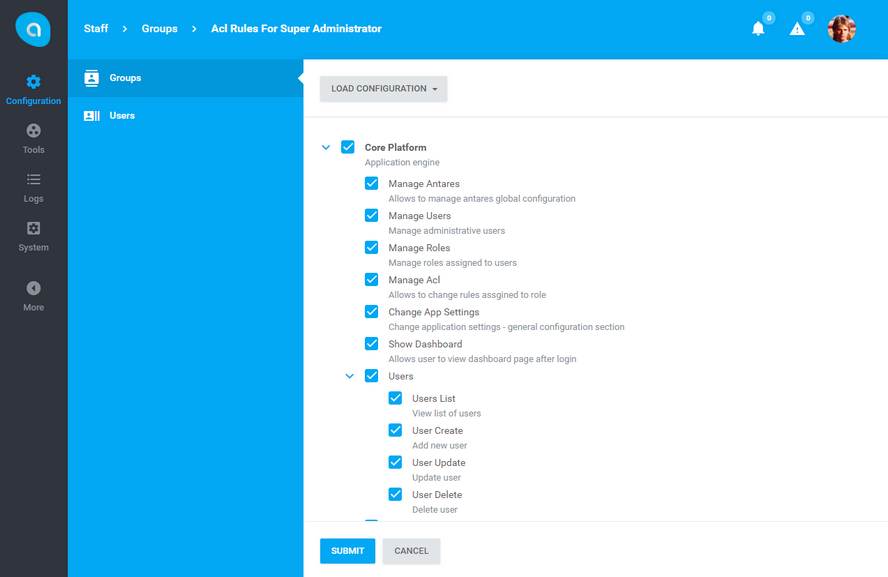
Task: Toggle the Manage Roles checkbox
Action: 372,247
